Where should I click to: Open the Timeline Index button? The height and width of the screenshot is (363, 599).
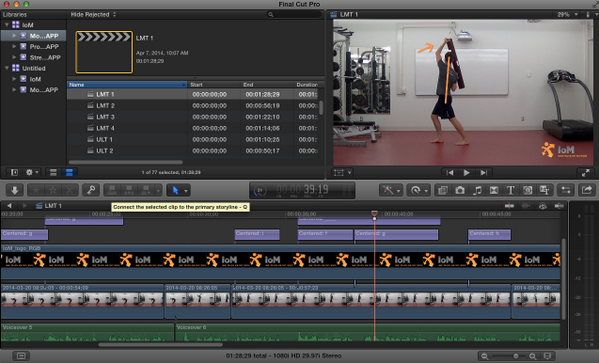click(21, 356)
